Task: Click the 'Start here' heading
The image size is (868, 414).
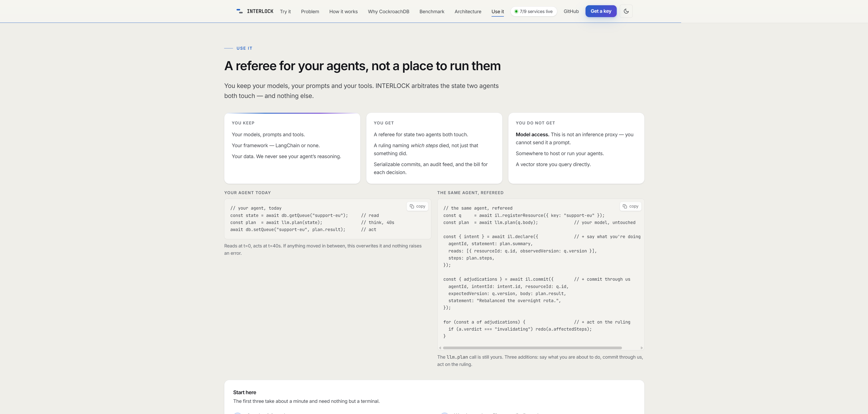Action: pyautogui.click(x=245, y=392)
